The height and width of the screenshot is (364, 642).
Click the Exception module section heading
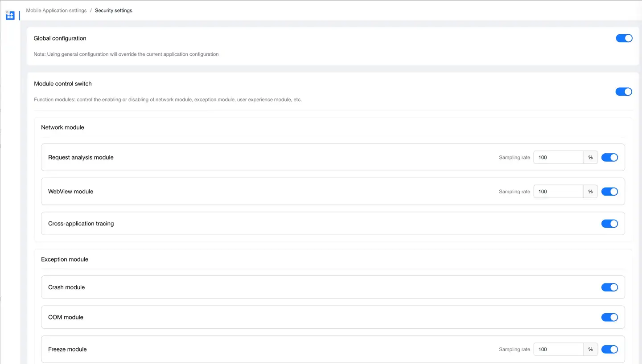65,259
